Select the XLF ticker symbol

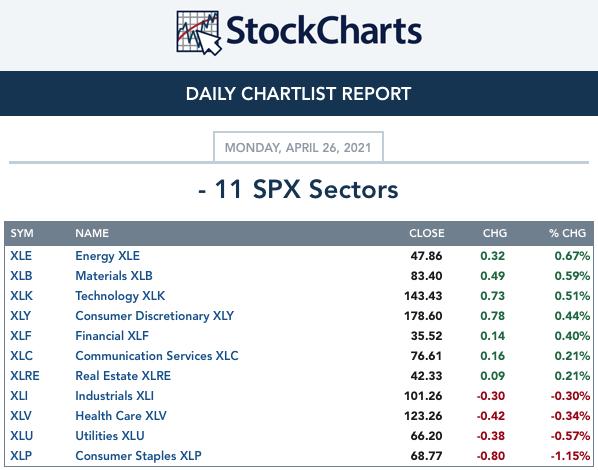(21, 336)
